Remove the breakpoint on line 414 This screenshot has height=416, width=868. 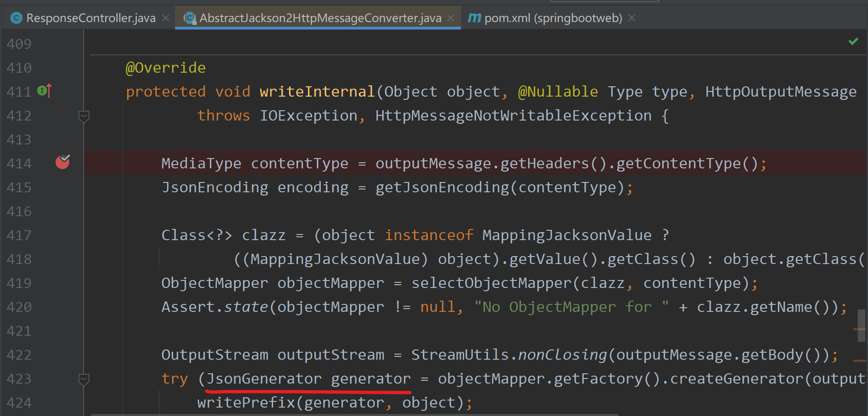62,162
